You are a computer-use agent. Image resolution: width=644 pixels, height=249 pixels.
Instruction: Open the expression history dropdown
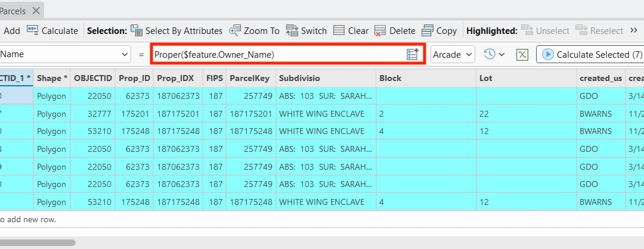coord(494,54)
